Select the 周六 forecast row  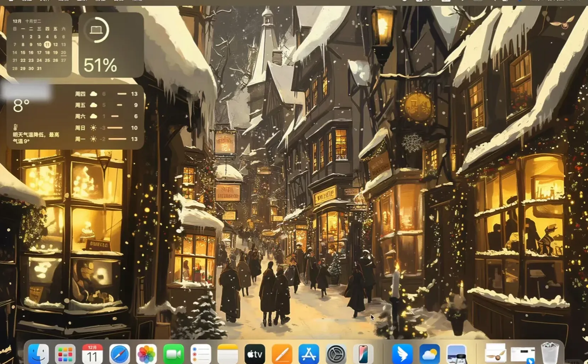pos(106,116)
